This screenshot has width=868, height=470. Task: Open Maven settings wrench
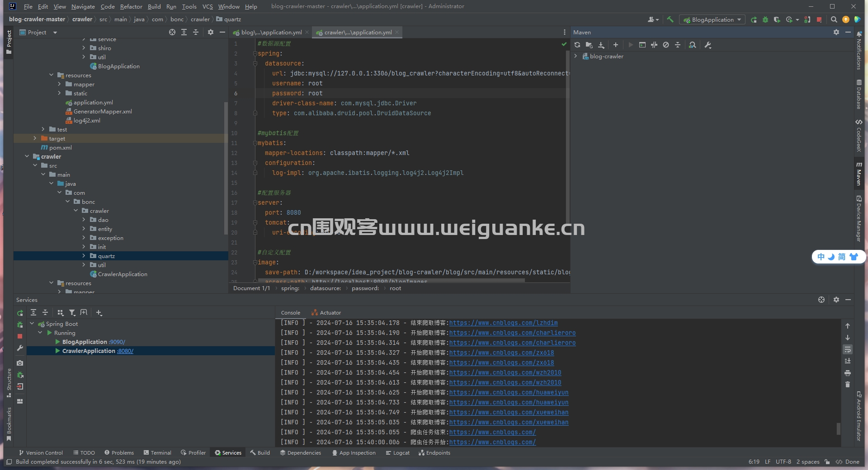708,45
